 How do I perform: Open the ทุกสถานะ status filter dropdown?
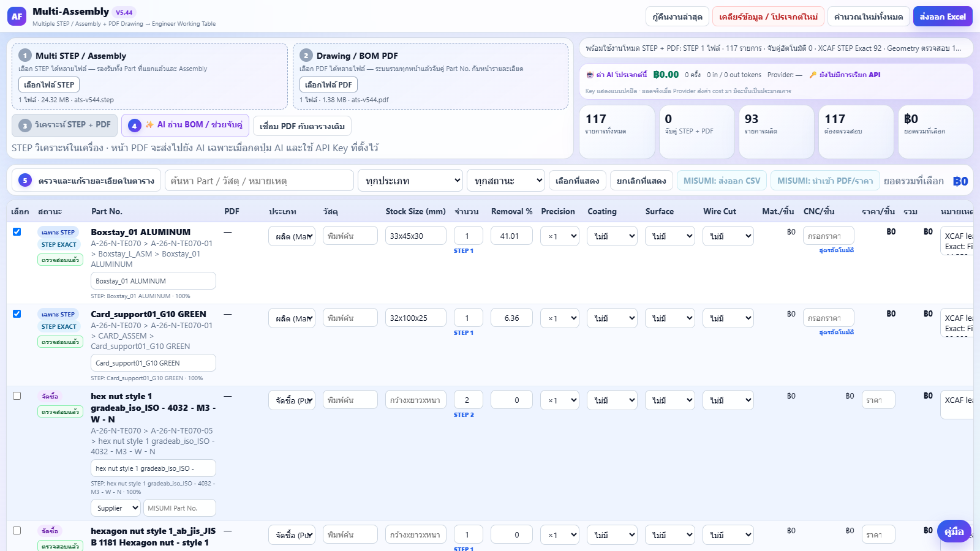[506, 181]
